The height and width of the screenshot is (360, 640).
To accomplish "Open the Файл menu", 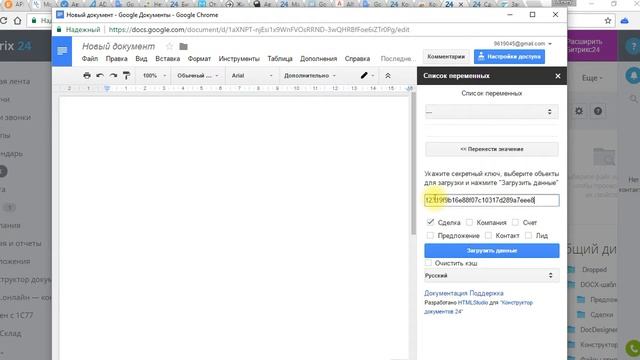I will coord(90,59).
